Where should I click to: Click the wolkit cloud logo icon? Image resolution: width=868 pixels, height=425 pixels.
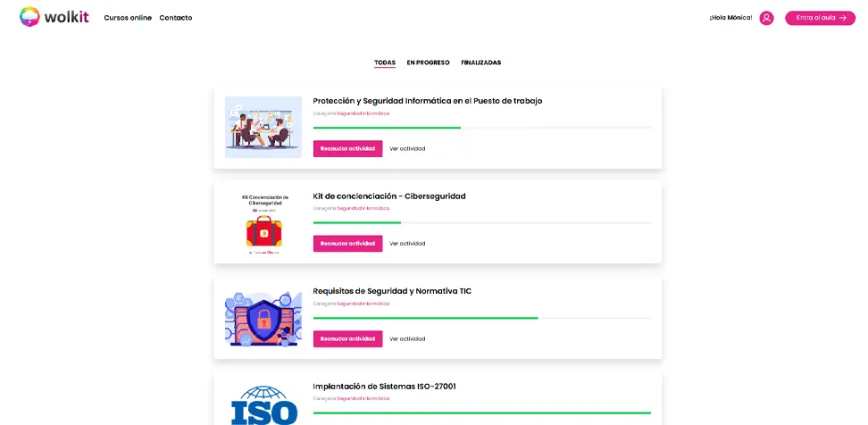pyautogui.click(x=30, y=17)
